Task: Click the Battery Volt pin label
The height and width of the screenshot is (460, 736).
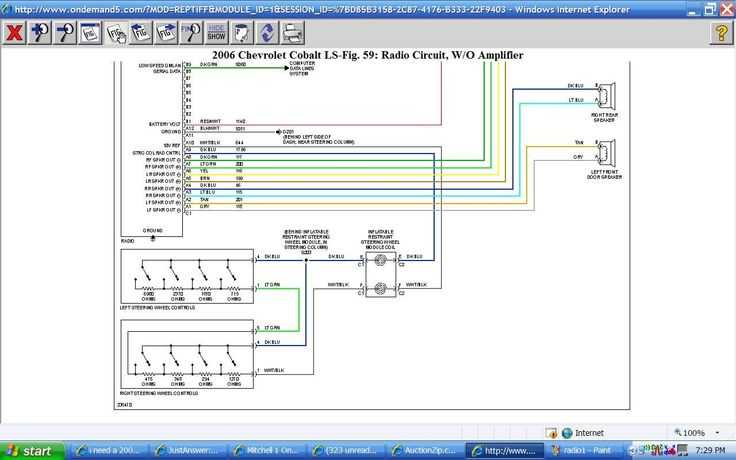Action: 165,124
